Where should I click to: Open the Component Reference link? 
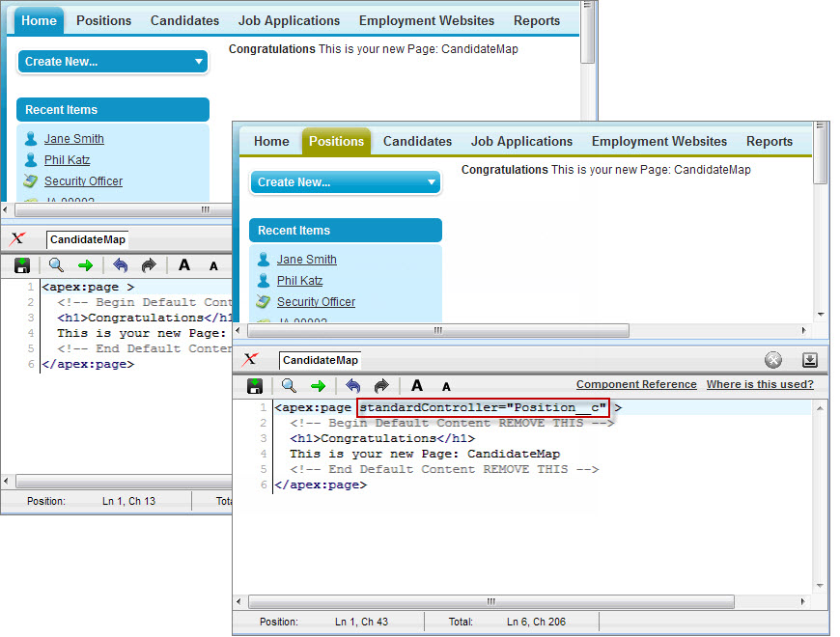[636, 384]
